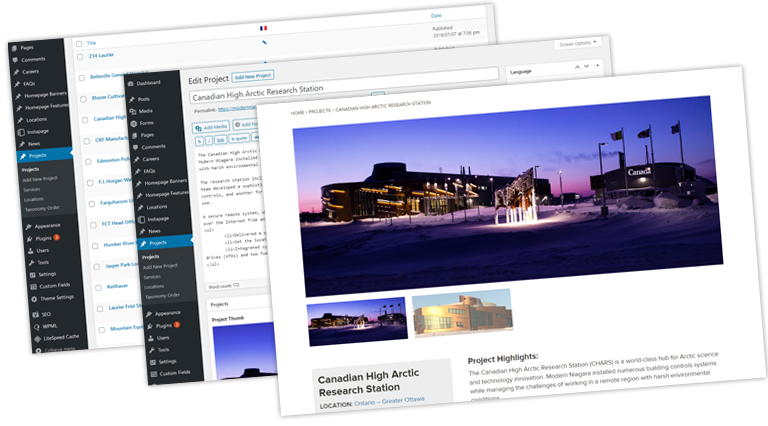Click WPML icon in project list sidebar

37,327
